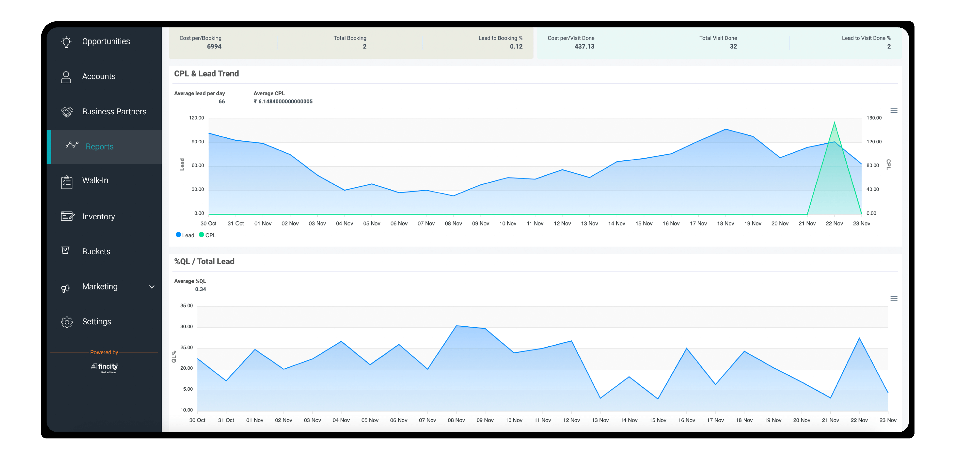The image size is (980, 460).
Task: Click the Marketing megaphone icon
Action: click(x=65, y=288)
